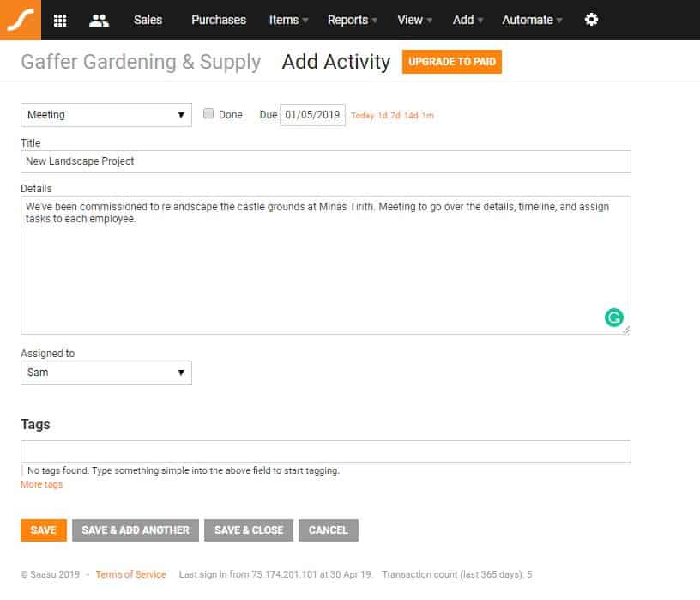700x600 pixels.
Task: Click the Saasu logo icon
Action: [21, 20]
